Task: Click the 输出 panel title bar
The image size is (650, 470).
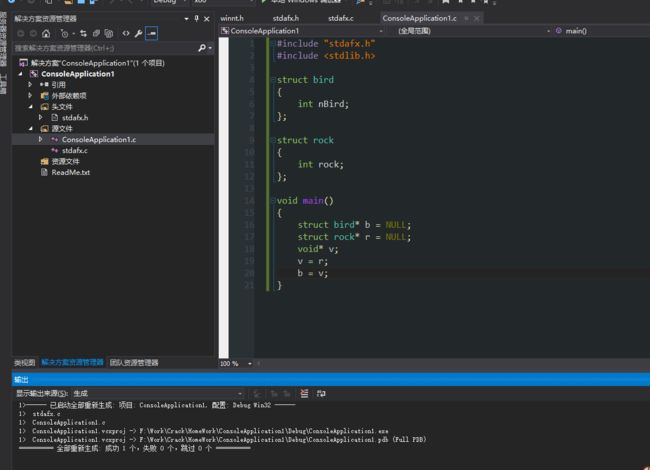Action: coord(331,380)
